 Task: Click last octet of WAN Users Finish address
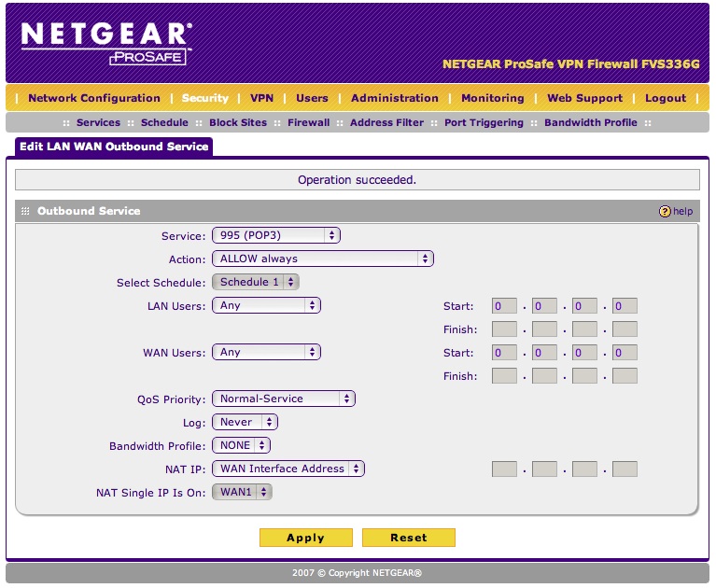(x=625, y=376)
